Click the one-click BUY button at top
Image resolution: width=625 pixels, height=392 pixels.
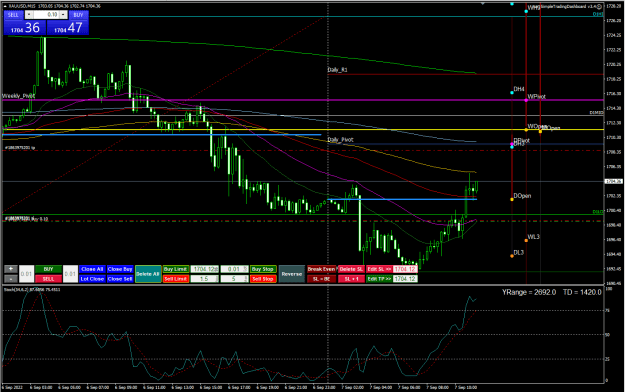click(x=78, y=15)
